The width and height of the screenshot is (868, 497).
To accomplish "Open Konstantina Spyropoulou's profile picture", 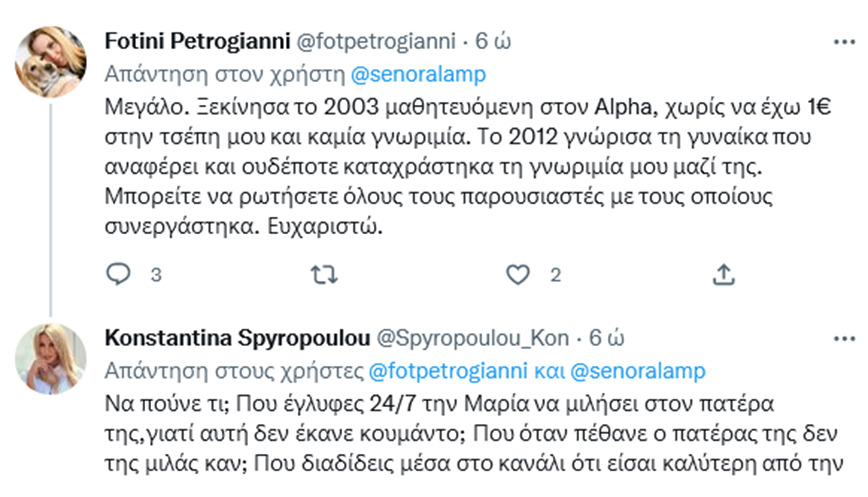I will tap(49, 357).
